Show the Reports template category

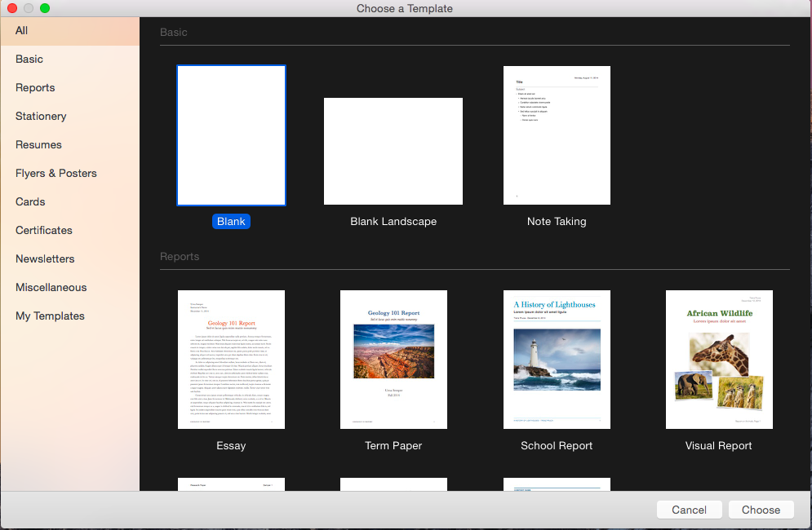[35, 87]
